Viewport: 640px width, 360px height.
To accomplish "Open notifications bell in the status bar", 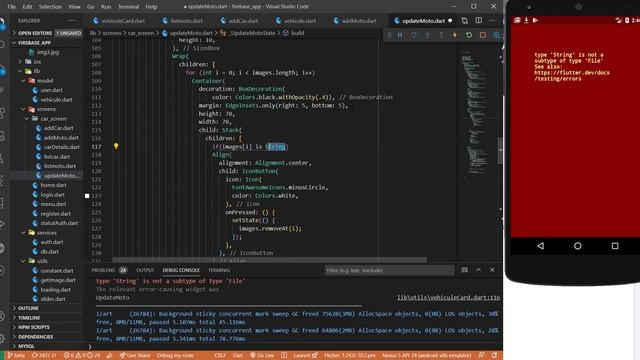I will coord(494,356).
